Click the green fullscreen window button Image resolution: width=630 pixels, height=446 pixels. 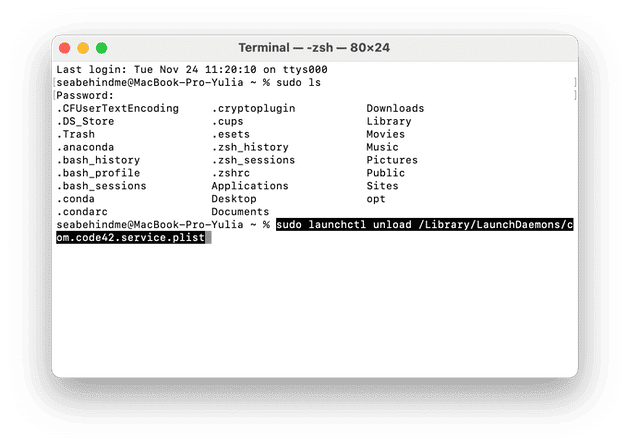click(102, 48)
